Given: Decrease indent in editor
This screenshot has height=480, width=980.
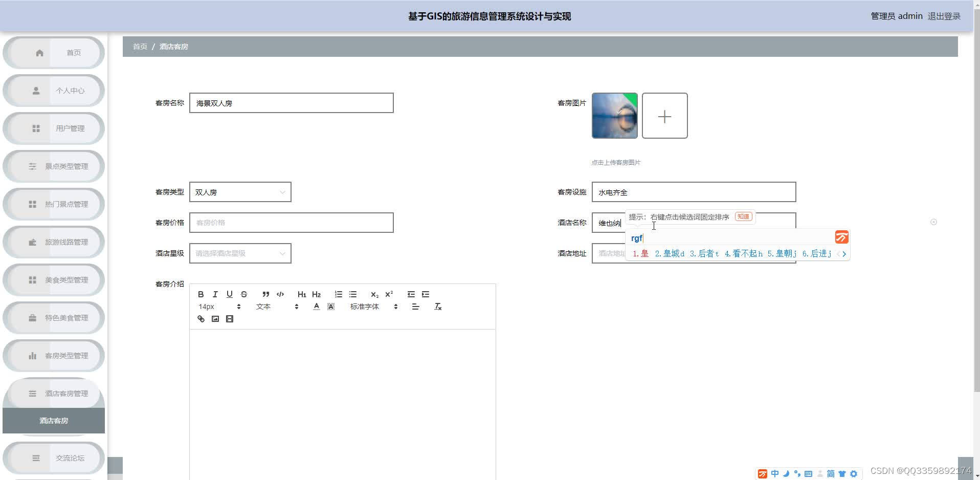Looking at the screenshot, I should click(x=411, y=294).
